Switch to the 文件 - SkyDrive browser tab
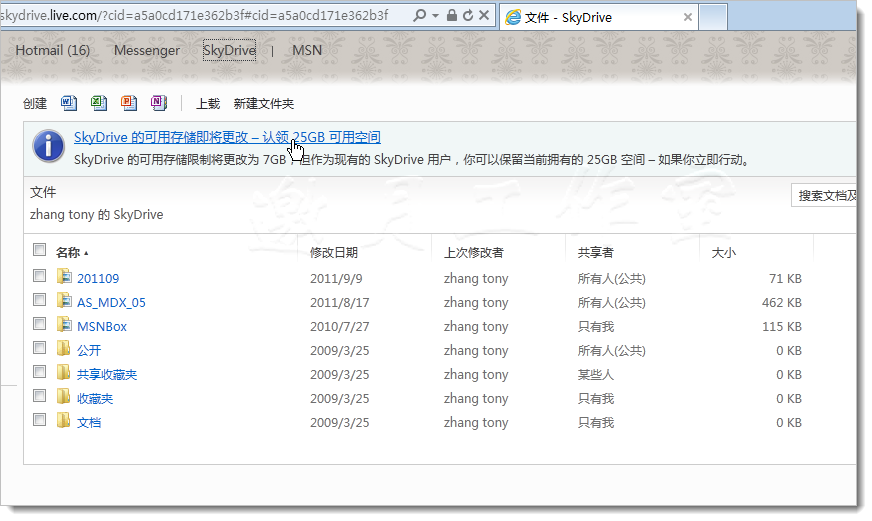 click(x=599, y=17)
